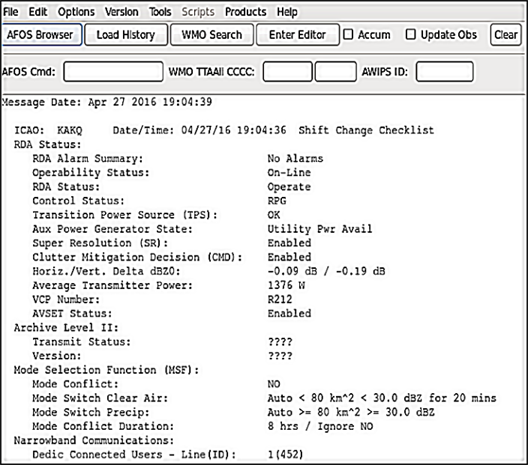Click the Message Date line text
The width and height of the screenshot is (528, 465).
[107, 102]
